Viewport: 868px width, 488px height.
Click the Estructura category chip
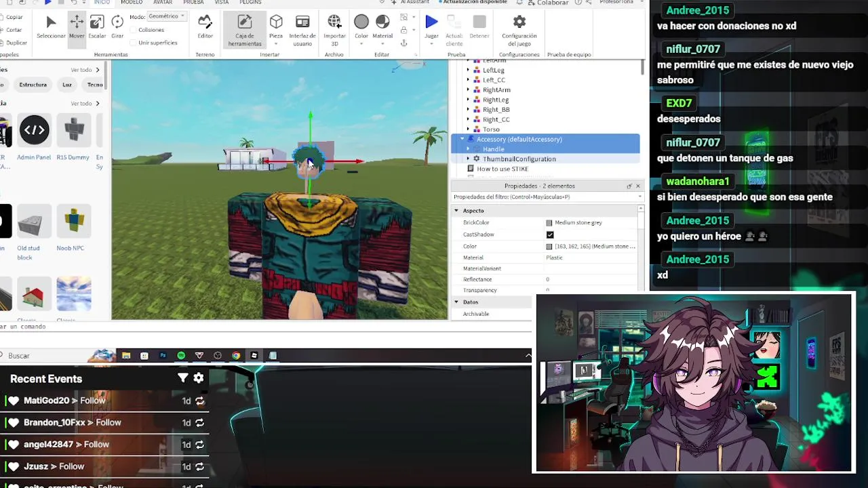click(33, 85)
